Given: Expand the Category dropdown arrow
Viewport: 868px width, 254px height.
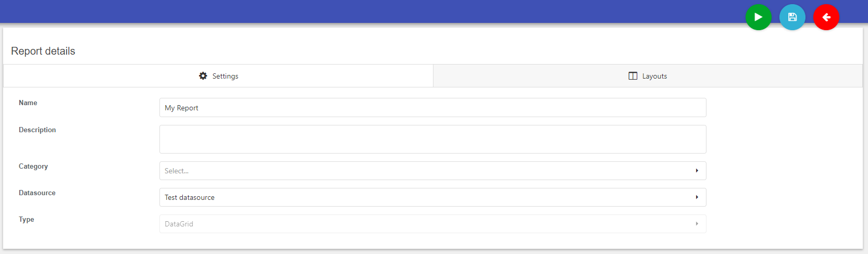Looking at the screenshot, I should click(697, 171).
